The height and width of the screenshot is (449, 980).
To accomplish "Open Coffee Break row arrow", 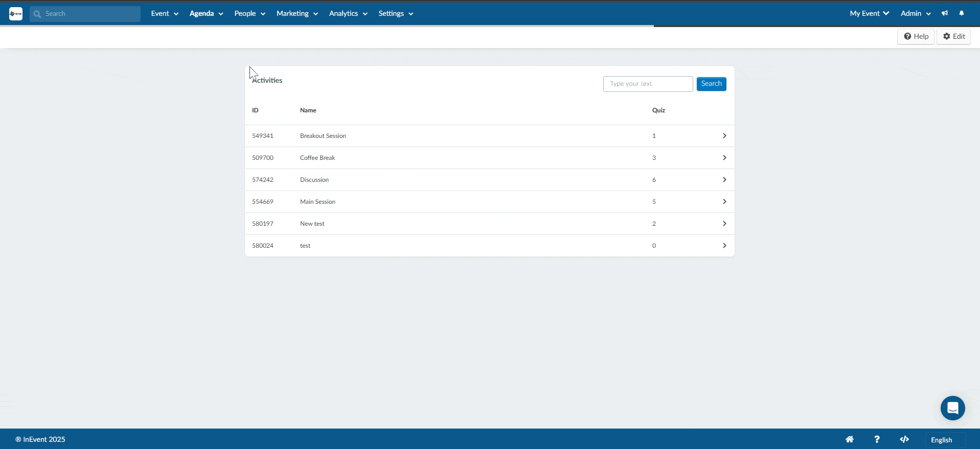I will point(724,158).
